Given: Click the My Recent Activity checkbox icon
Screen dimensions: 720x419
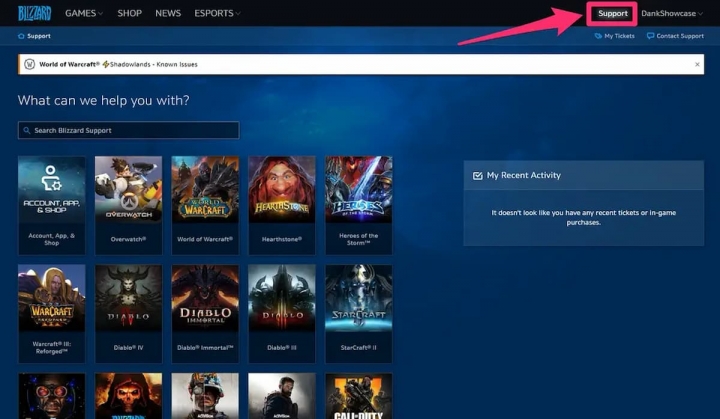Looking at the screenshot, I should (478, 176).
